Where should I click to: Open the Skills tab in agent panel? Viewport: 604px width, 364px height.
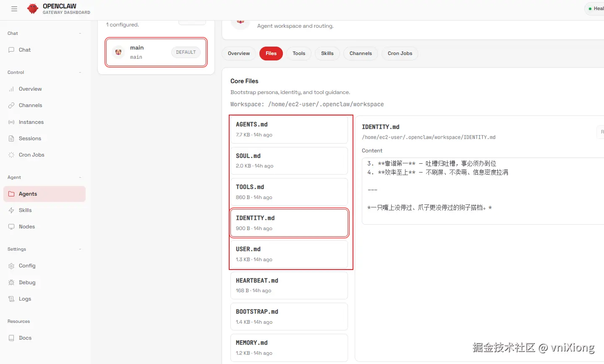pyautogui.click(x=327, y=53)
